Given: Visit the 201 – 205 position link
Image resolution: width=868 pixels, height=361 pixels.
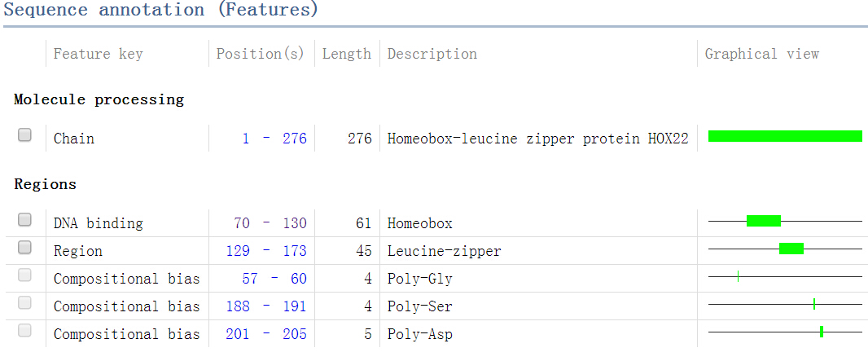Looking at the screenshot, I should pyautogui.click(x=266, y=334).
